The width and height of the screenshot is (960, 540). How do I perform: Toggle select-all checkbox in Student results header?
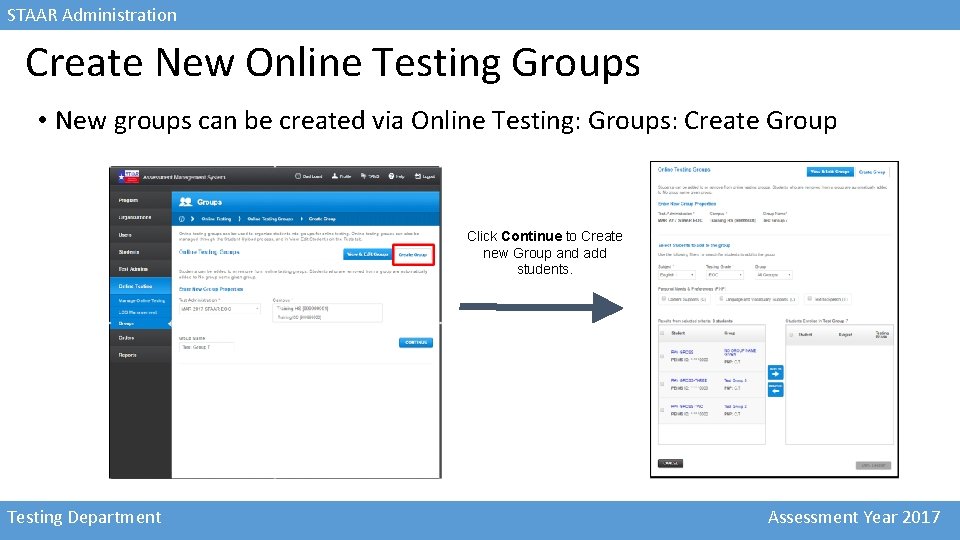[662, 334]
